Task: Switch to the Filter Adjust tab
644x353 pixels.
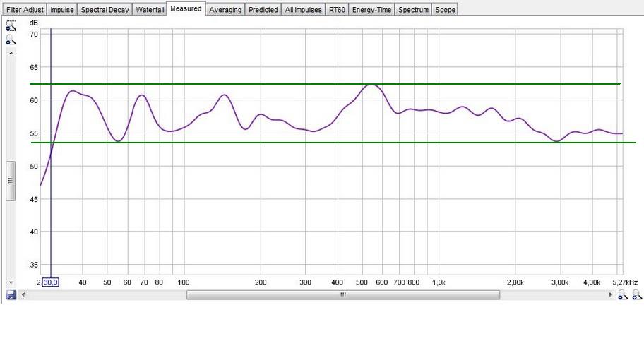Action: pos(24,10)
